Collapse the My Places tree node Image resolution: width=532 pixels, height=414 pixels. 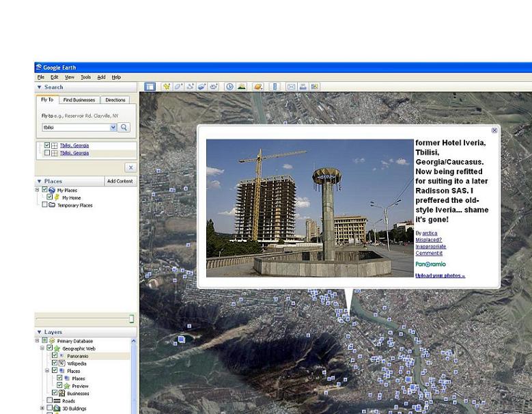click(38, 190)
